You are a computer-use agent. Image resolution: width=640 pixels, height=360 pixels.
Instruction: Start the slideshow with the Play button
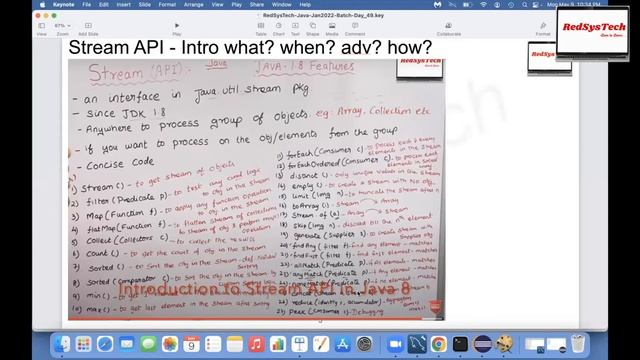click(177, 29)
